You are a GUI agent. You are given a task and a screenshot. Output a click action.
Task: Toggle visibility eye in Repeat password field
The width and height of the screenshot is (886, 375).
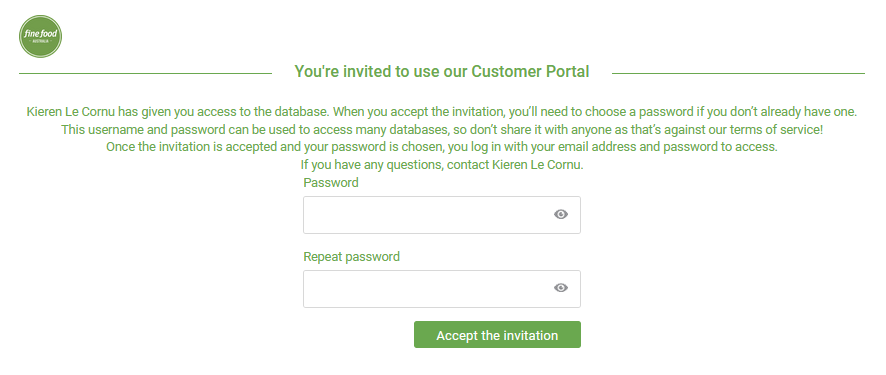561,288
